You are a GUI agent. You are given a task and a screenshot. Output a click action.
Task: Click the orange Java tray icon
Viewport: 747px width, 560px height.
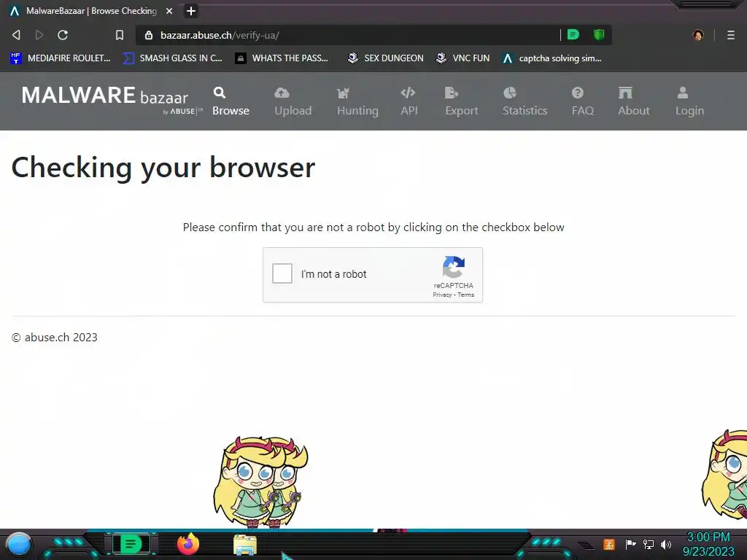pos(608,544)
